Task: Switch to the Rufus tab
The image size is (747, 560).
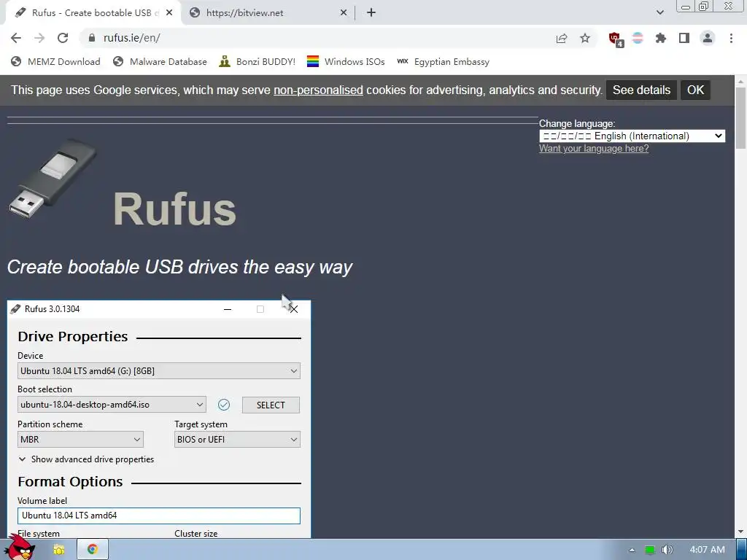Action: pos(93,13)
